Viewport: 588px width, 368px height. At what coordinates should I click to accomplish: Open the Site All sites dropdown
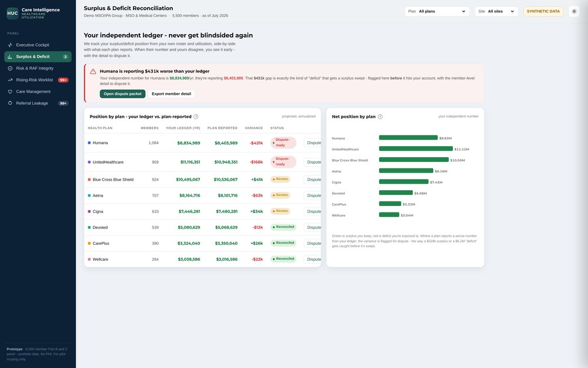(x=496, y=11)
